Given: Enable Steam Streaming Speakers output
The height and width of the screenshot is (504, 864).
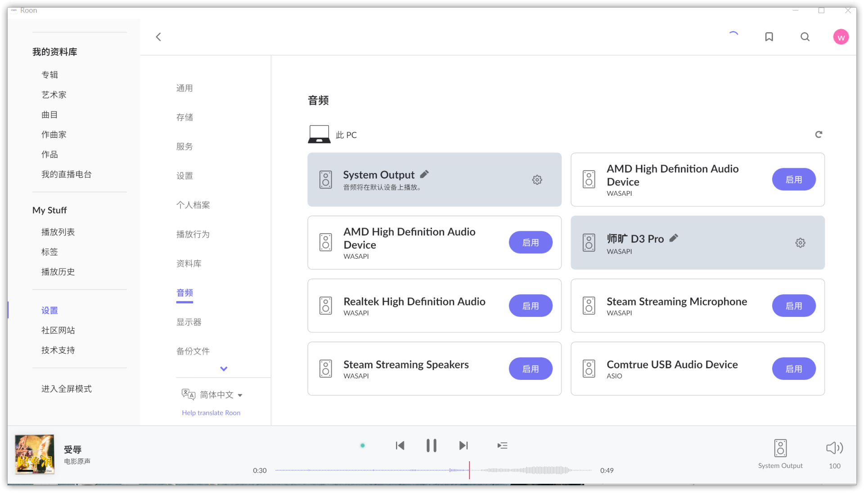Looking at the screenshot, I should click(x=531, y=369).
